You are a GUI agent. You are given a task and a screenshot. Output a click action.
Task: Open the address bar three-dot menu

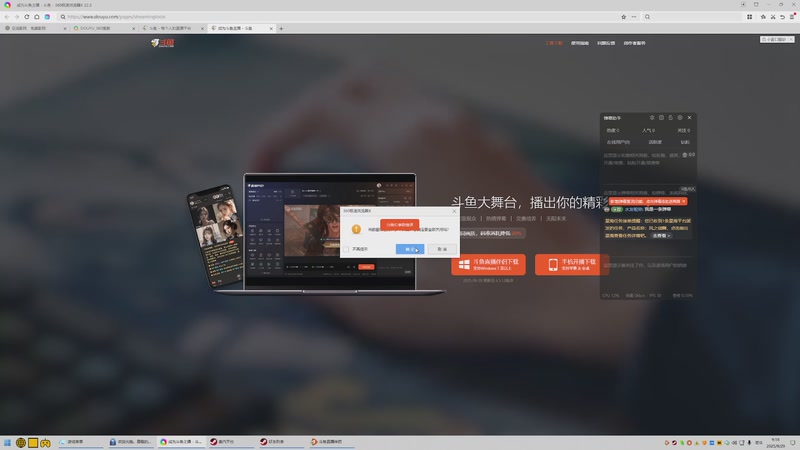click(x=634, y=17)
